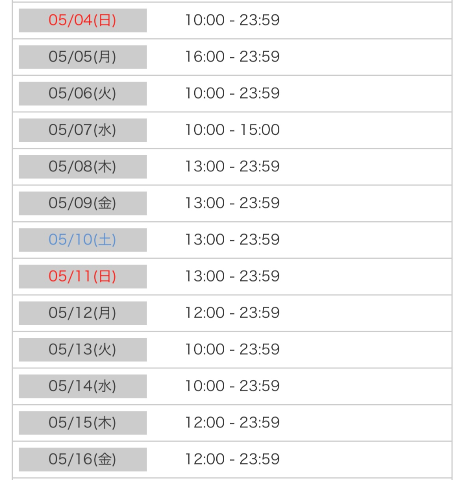463x480 pixels.
Task: Click the 05/09(金) date cell
Action: (83, 203)
